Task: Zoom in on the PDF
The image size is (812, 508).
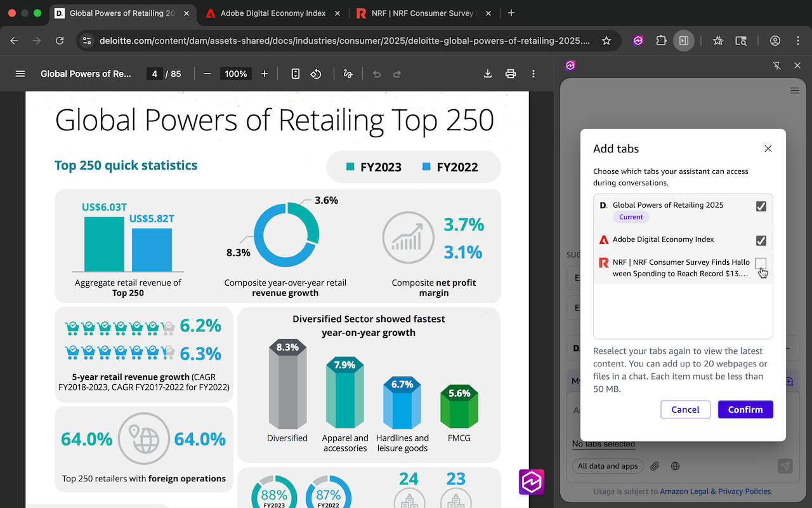Action: (265, 74)
